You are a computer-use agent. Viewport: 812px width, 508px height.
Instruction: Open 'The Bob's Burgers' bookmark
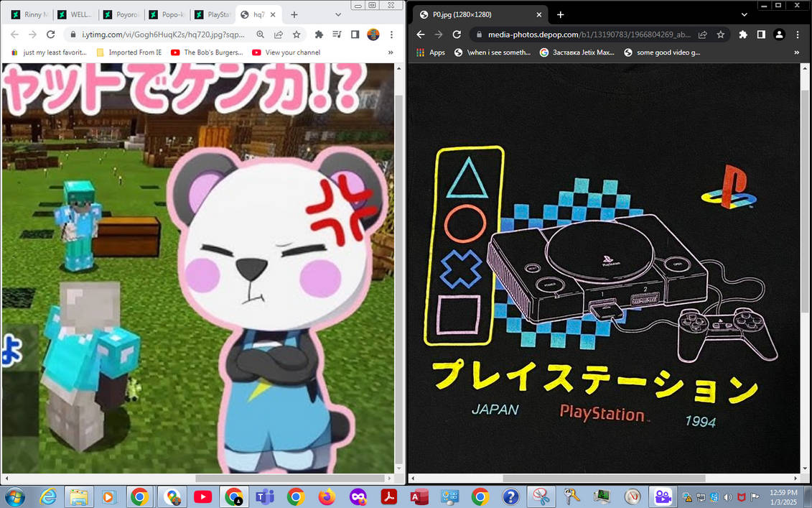[207, 52]
